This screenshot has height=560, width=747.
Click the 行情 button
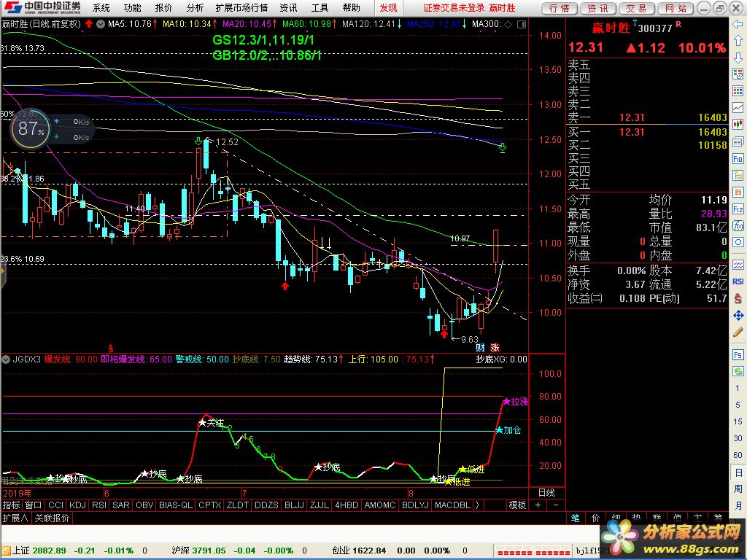[x=560, y=8]
